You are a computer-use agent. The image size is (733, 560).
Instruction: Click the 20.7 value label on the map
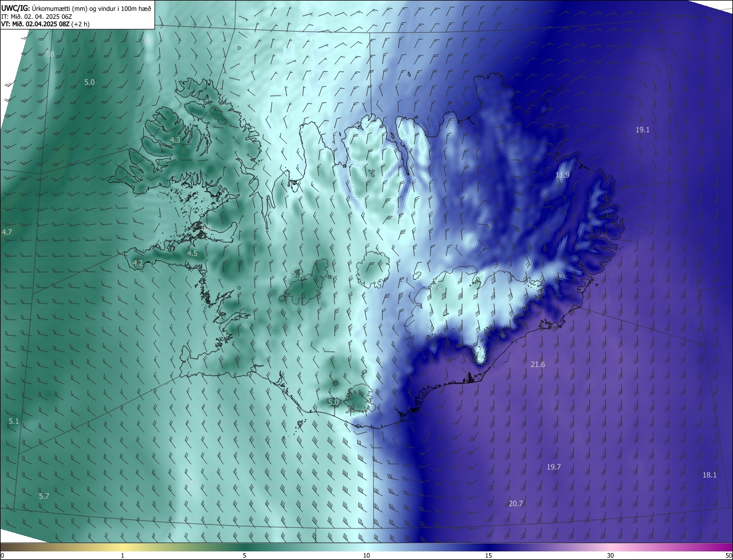click(516, 504)
